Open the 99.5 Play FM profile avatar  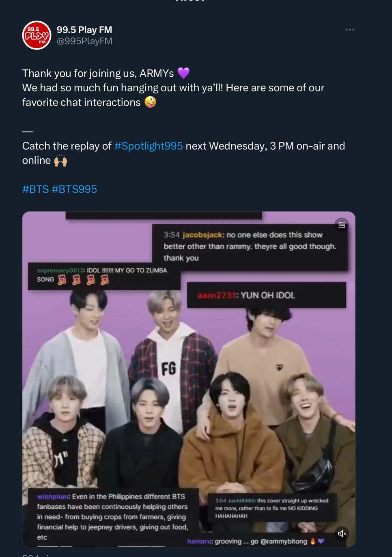(37, 35)
